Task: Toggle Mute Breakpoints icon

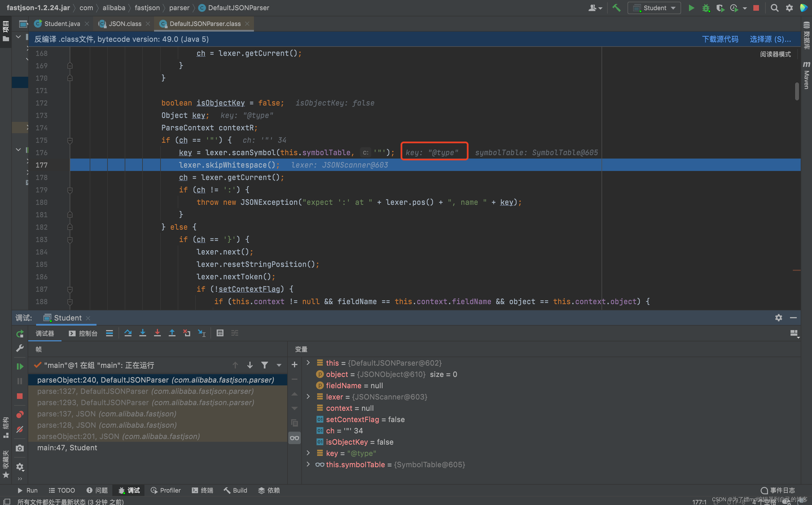Action: (x=20, y=429)
